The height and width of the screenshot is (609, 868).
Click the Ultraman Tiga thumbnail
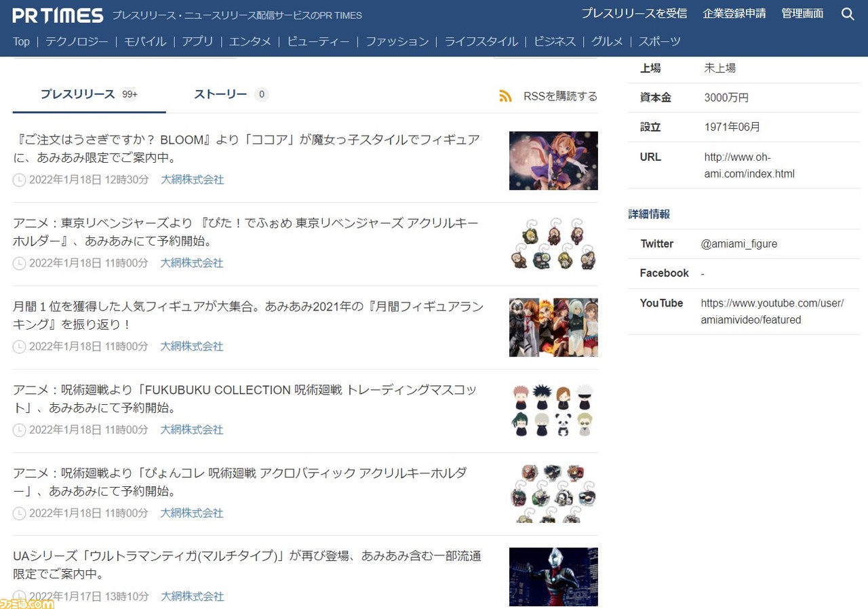(553, 577)
